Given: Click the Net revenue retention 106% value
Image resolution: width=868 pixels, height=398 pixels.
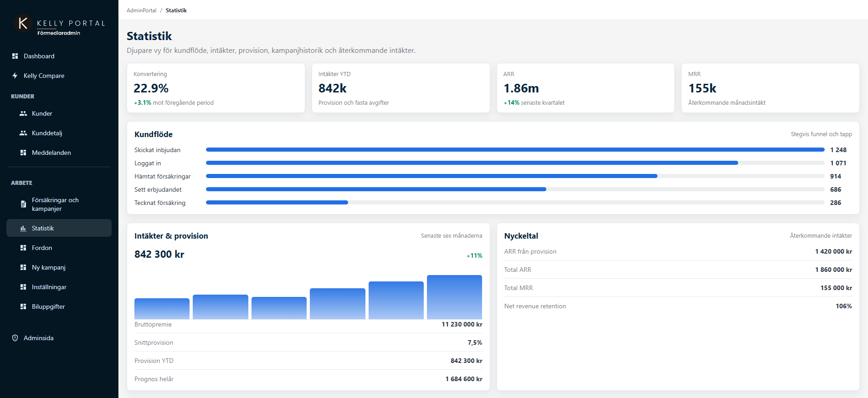Looking at the screenshot, I should (x=843, y=306).
